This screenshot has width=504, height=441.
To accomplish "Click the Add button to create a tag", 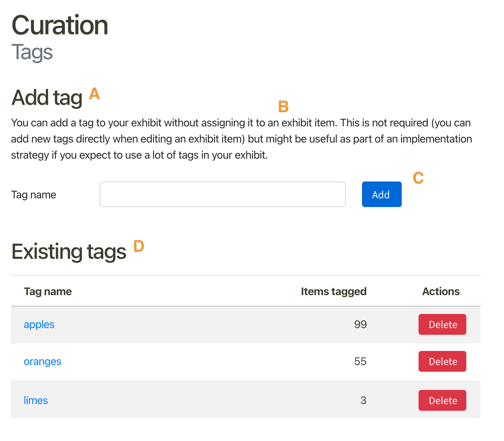I will pyautogui.click(x=381, y=194).
